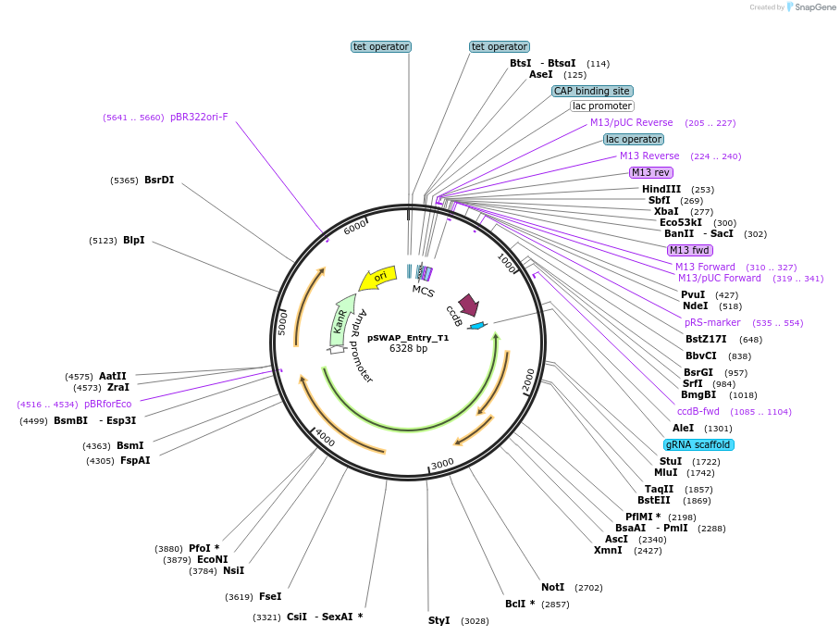Click the lac promoter label box

coord(601,106)
